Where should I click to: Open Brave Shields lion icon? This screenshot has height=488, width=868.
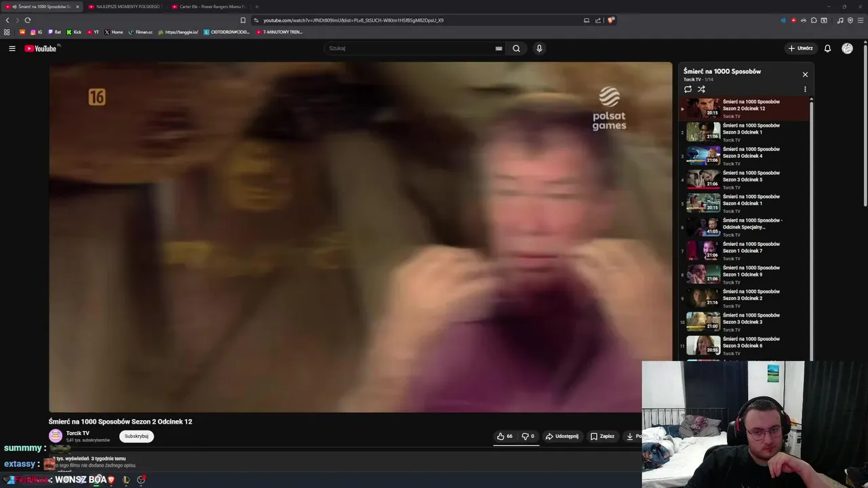(611, 20)
